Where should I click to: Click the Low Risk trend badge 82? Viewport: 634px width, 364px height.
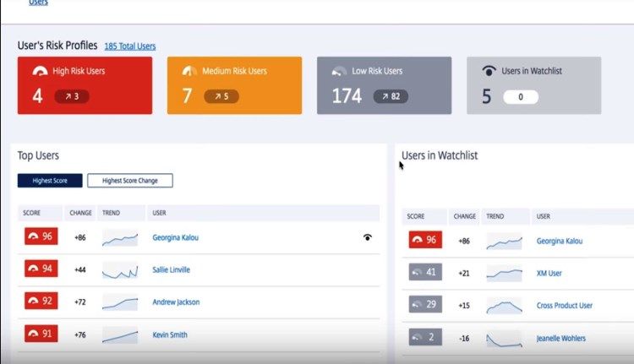click(391, 96)
